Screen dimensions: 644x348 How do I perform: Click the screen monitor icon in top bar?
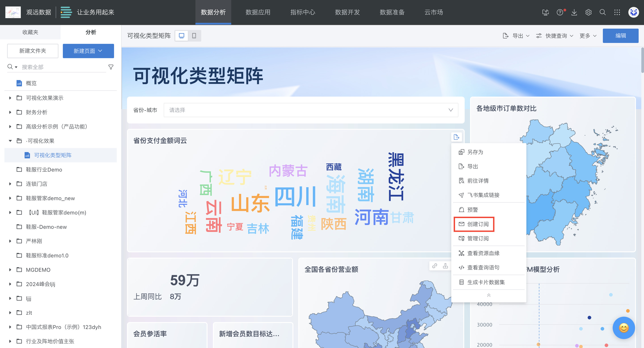pyautogui.click(x=546, y=12)
